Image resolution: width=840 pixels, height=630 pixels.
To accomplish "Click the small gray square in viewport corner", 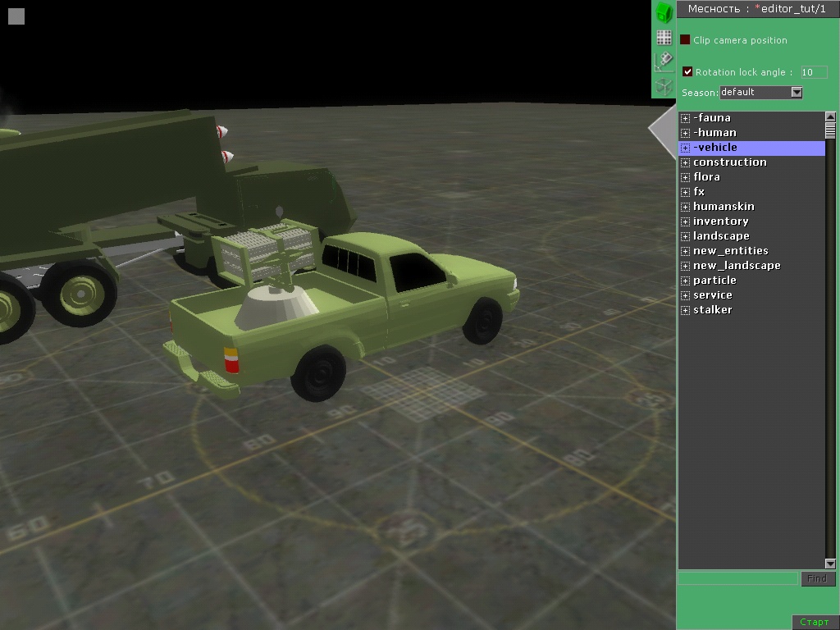I will [x=16, y=16].
